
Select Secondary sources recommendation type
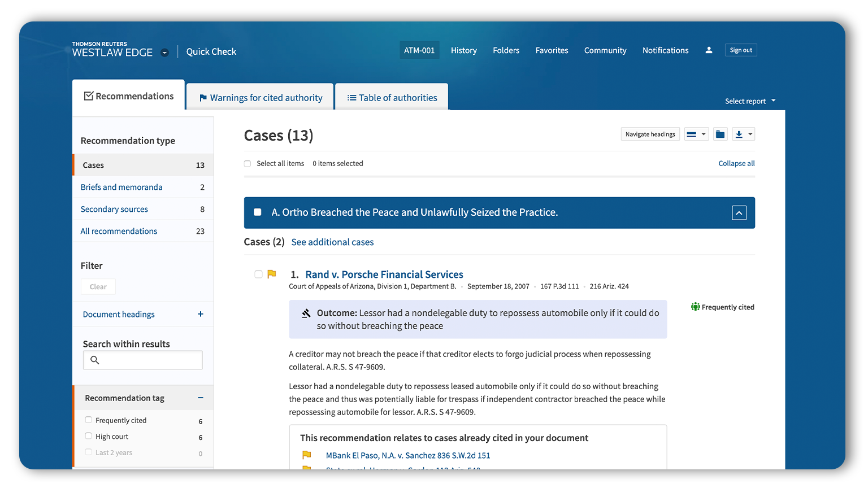[x=114, y=209]
